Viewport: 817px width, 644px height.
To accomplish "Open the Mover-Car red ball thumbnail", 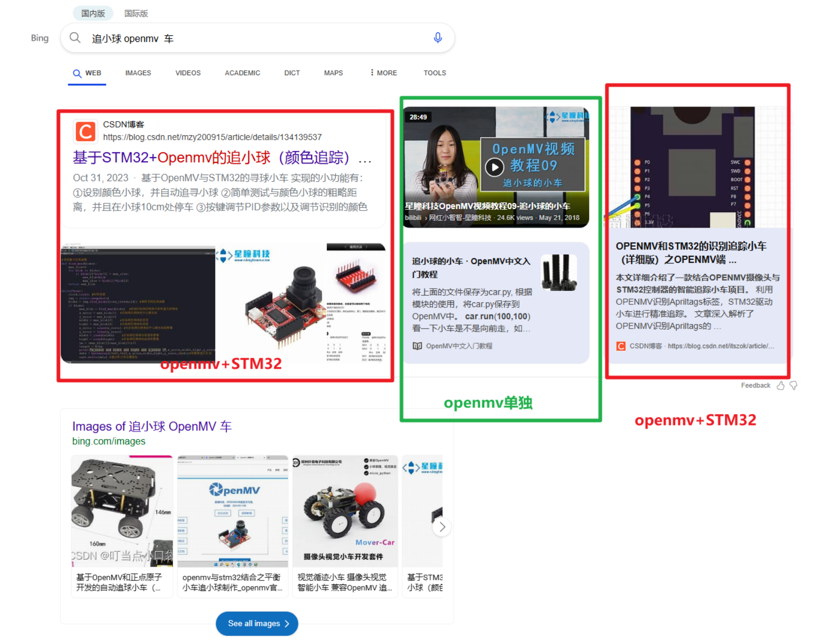I will pos(345,511).
